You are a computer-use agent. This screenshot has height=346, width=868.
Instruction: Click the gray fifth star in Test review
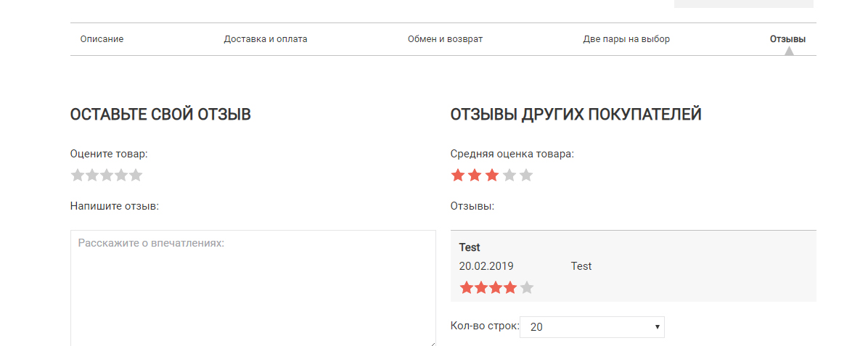[527, 288]
